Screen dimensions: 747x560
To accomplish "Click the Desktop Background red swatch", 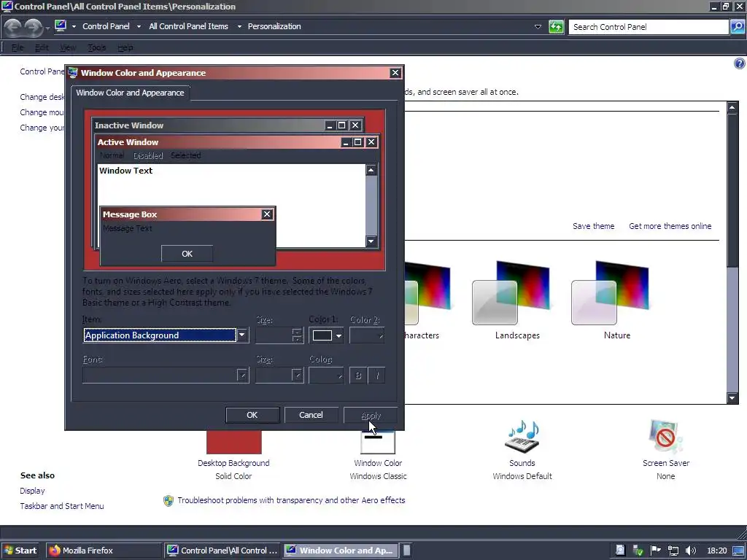I will (234, 442).
